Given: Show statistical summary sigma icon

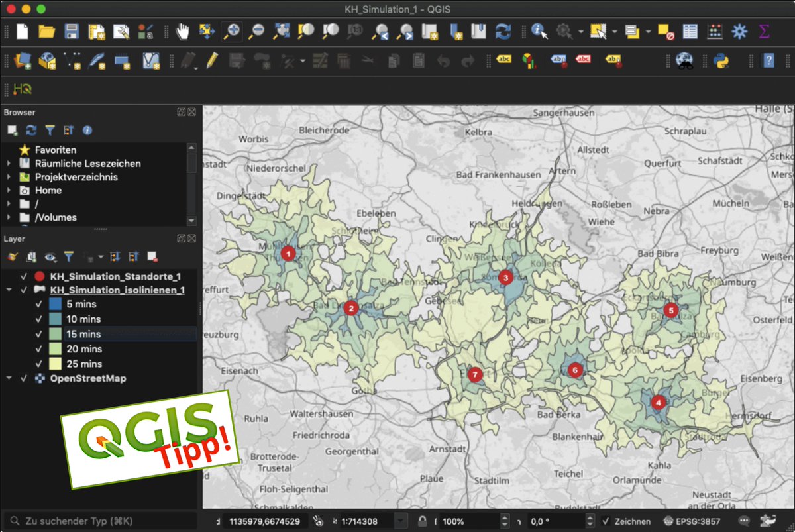Looking at the screenshot, I should (x=764, y=31).
